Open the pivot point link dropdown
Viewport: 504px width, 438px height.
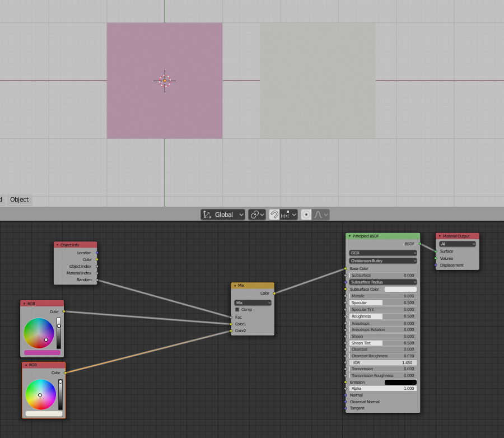pyautogui.click(x=257, y=215)
